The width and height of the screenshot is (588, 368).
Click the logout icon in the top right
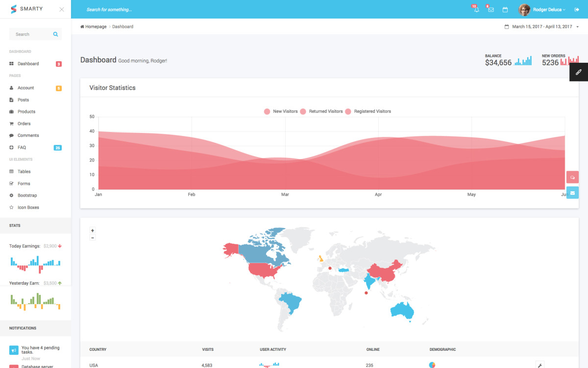(576, 9)
